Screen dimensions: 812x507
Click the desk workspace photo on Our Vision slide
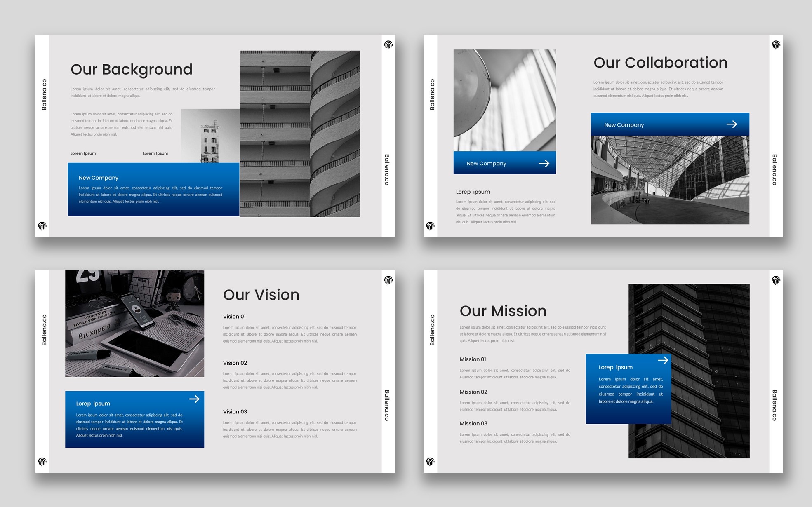click(134, 323)
